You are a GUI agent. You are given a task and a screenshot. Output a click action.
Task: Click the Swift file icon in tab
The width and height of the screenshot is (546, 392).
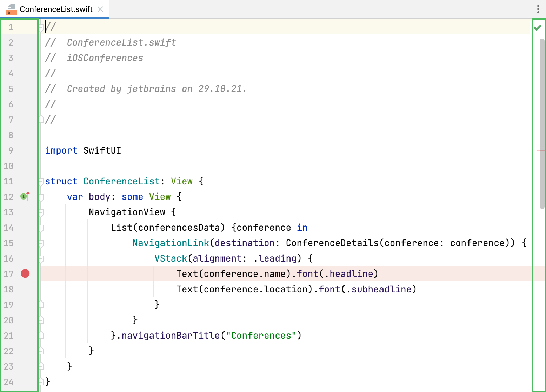12,9
